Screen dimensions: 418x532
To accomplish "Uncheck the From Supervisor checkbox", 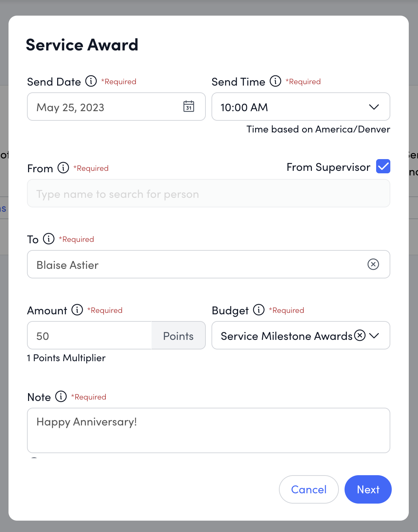I will [x=383, y=166].
